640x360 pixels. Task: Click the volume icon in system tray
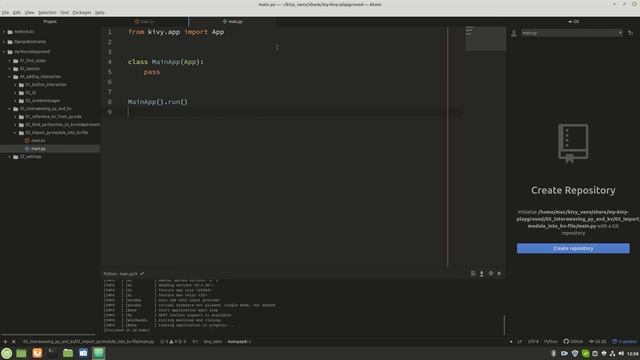tap(621, 353)
